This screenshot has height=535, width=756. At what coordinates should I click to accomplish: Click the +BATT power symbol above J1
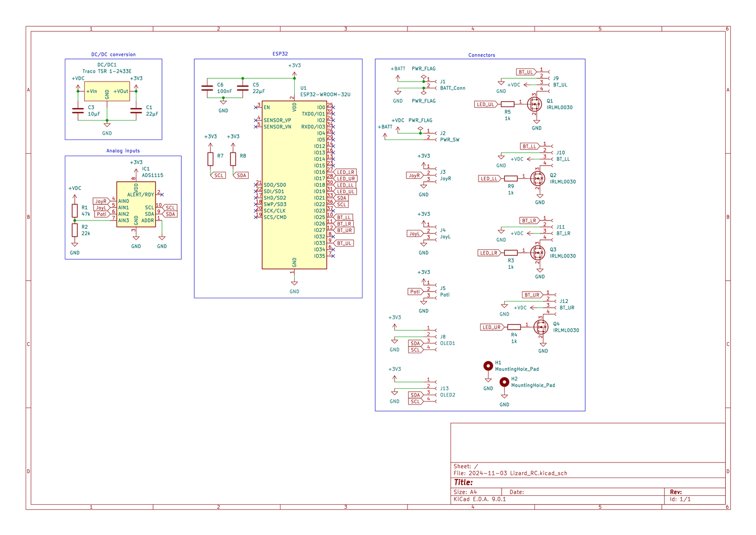pyautogui.click(x=398, y=74)
